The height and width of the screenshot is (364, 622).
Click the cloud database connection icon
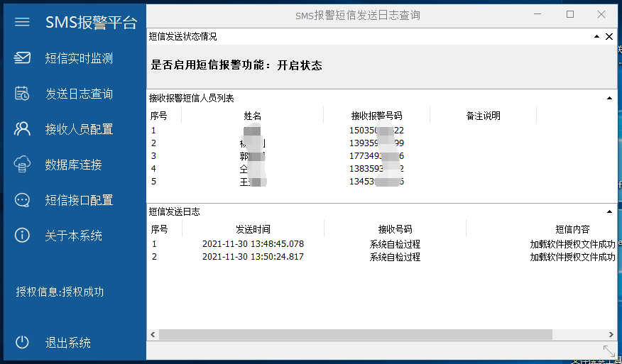click(22, 165)
